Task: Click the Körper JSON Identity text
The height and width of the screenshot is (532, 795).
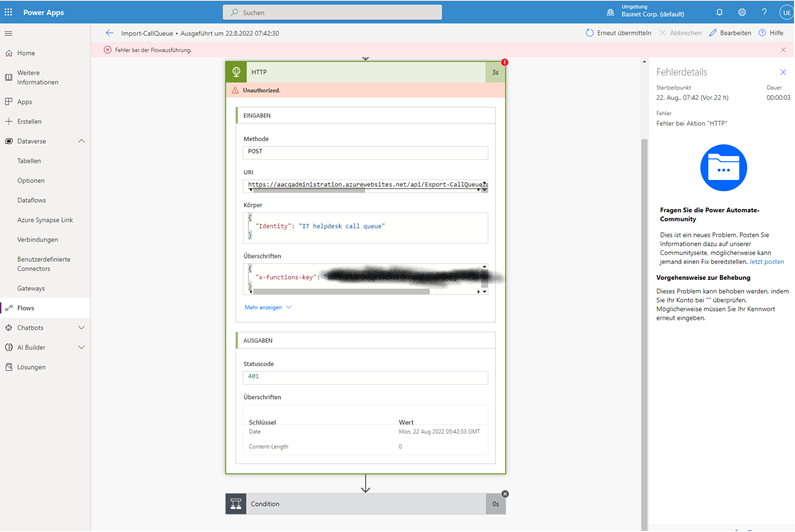Action: click(320, 226)
